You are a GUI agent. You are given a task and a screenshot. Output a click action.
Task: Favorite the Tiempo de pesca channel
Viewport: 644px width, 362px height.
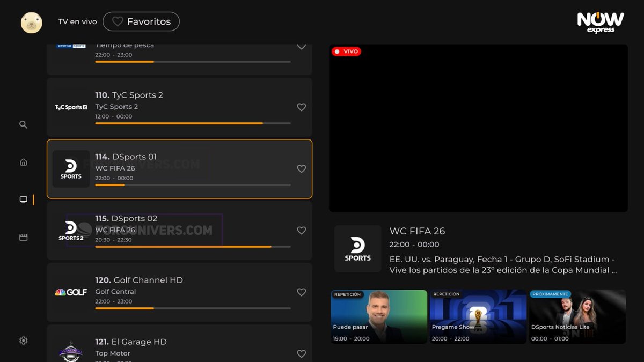click(x=302, y=46)
